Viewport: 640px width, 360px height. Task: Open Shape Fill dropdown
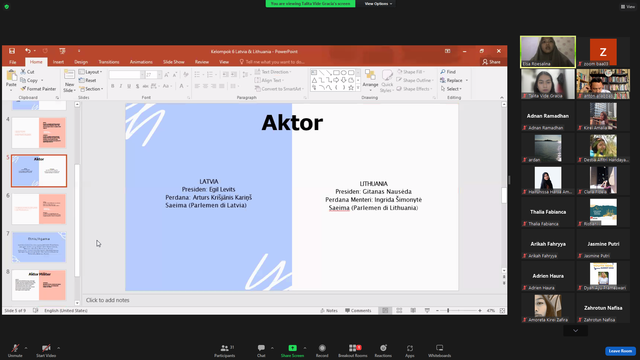tap(411, 72)
